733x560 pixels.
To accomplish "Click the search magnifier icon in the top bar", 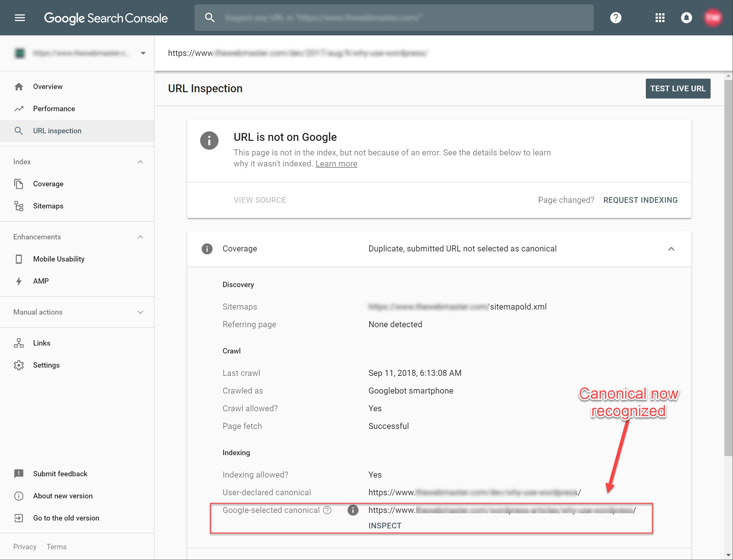I will 210,17.
